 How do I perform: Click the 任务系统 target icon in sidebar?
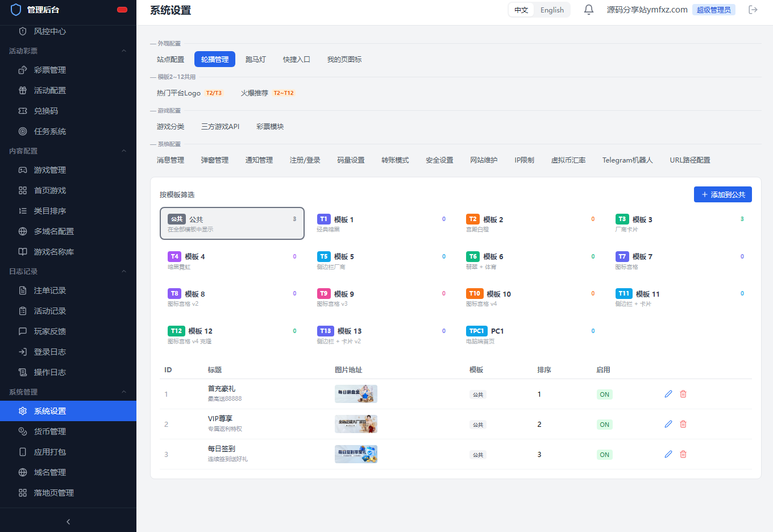point(23,131)
